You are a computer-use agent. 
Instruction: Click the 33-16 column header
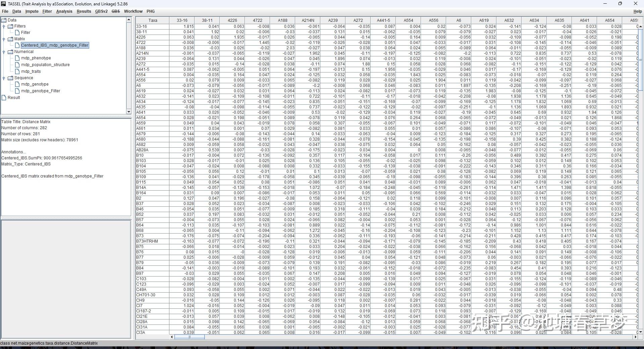182,20
